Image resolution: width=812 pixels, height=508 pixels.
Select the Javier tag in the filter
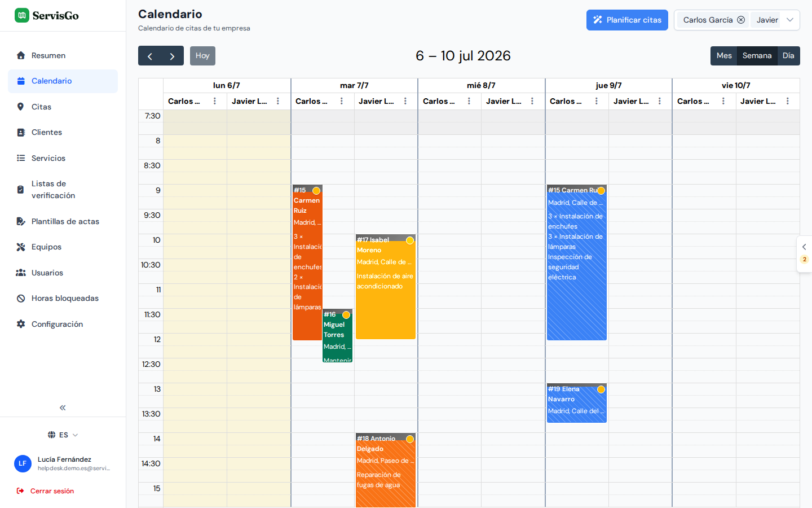click(x=767, y=20)
